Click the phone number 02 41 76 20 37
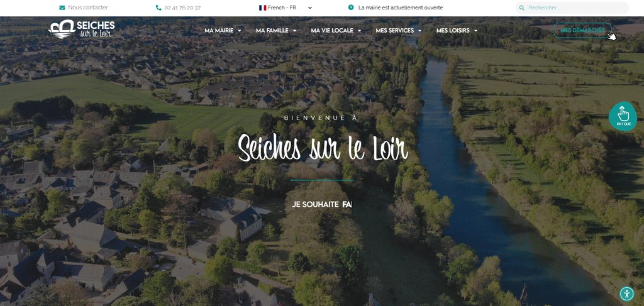Screen dimensions: 644x306 (182, 8)
